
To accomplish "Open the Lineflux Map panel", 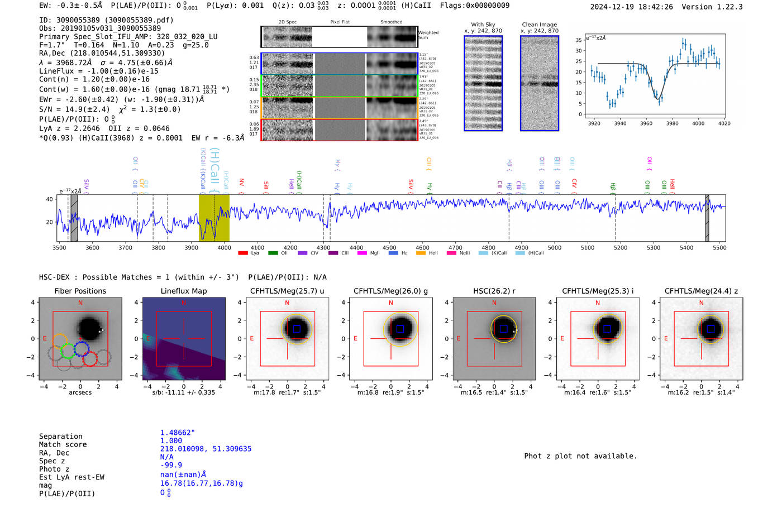I will pos(184,339).
